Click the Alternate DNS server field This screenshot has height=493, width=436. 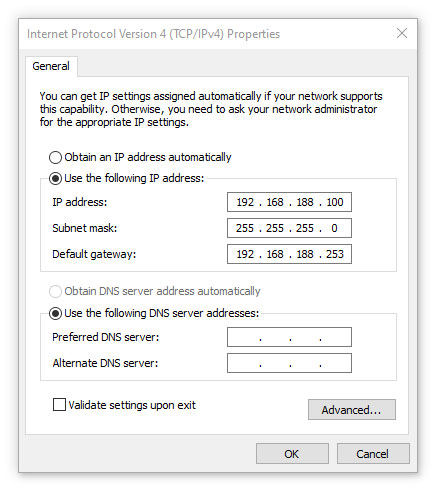pos(289,363)
